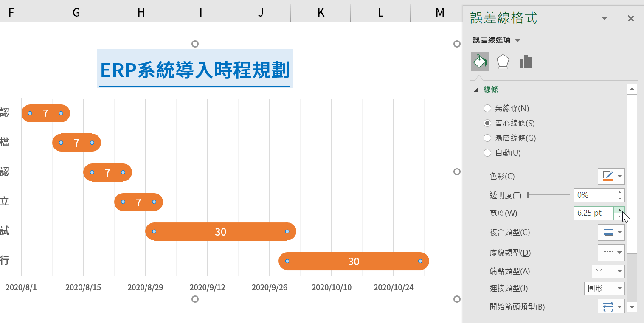The height and width of the screenshot is (323, 644).
Task: Open the 開始箭頭類型 dropdown
Action: (x=611, y=306)
